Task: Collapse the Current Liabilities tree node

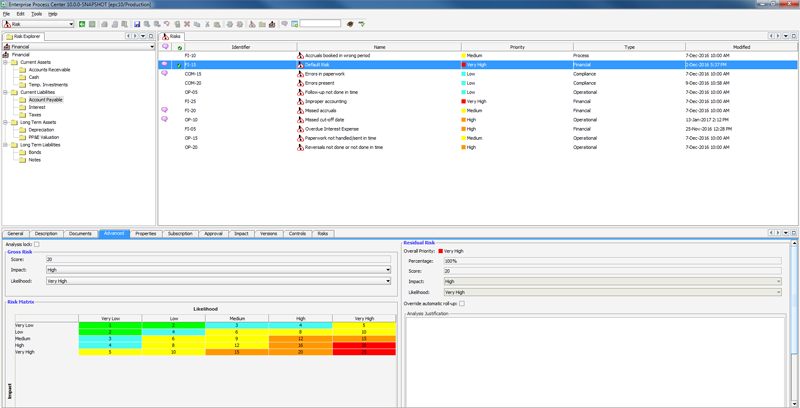Action: coord(5,92)
